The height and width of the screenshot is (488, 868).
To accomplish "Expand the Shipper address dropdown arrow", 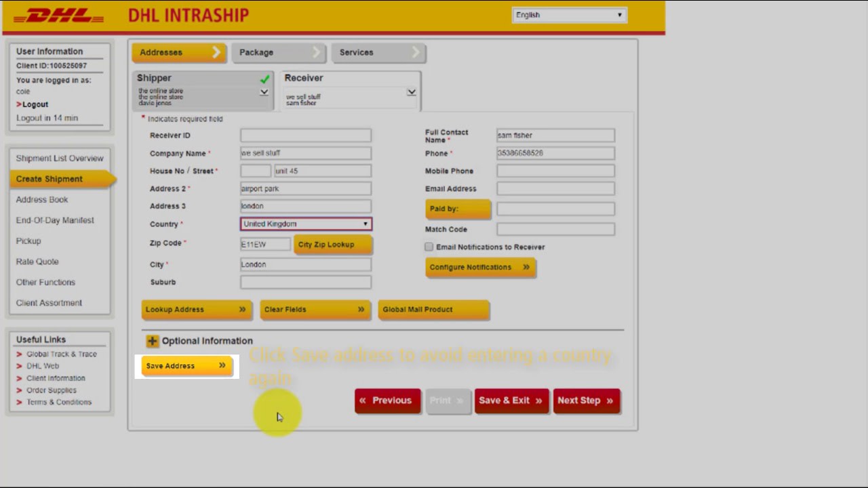I will (264, 92).
